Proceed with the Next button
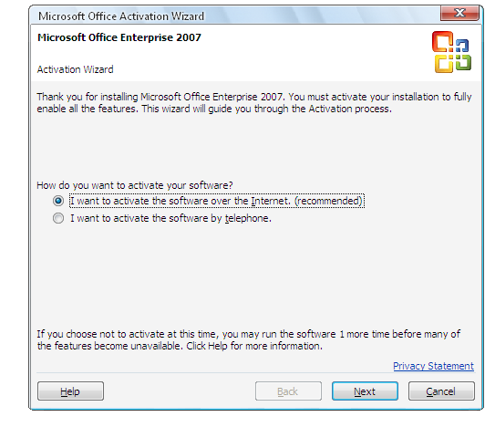Image resolution: width=485 pixels, height=448 pixels. (x=365, y=391)
